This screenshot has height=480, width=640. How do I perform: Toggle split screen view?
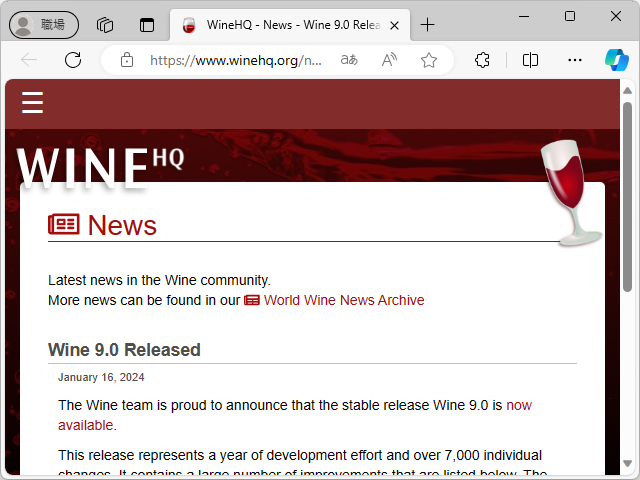point(530,60)
